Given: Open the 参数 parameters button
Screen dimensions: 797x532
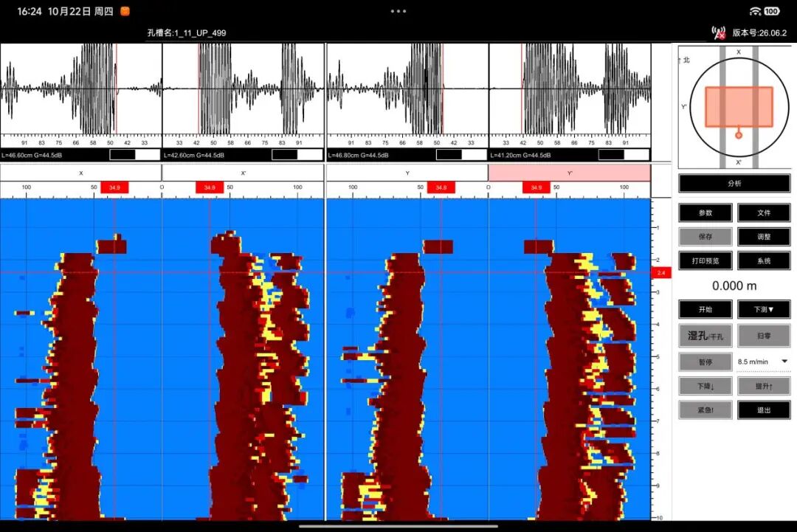Looking at the screenshot, I should click(705, 213).
